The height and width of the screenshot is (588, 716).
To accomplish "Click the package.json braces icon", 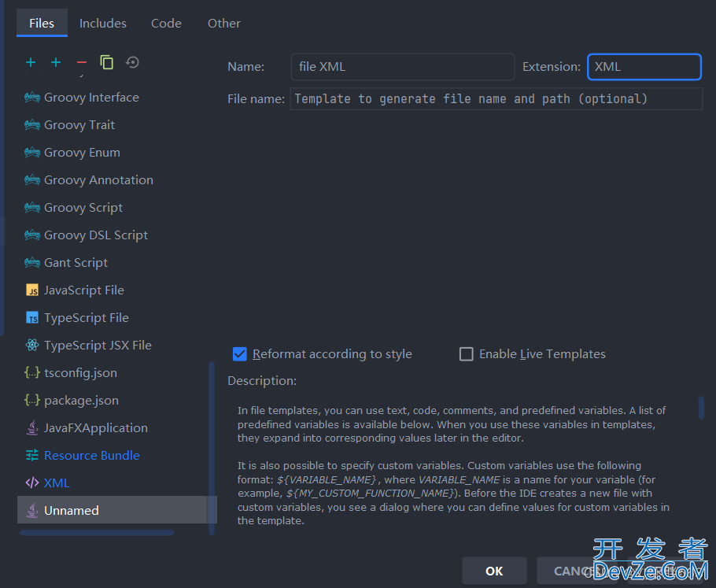I will 32,400.
